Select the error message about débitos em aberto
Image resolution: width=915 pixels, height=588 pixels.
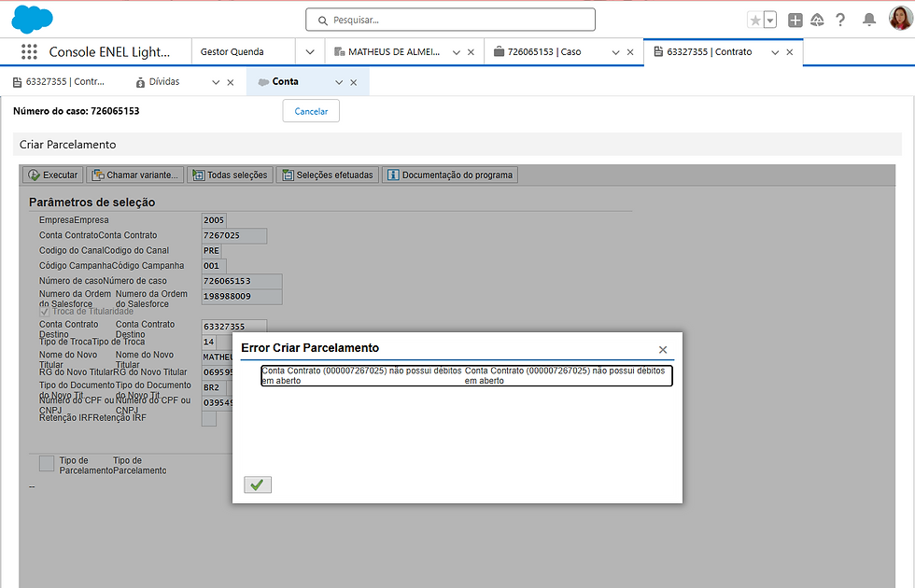click(x=467, y=375)
